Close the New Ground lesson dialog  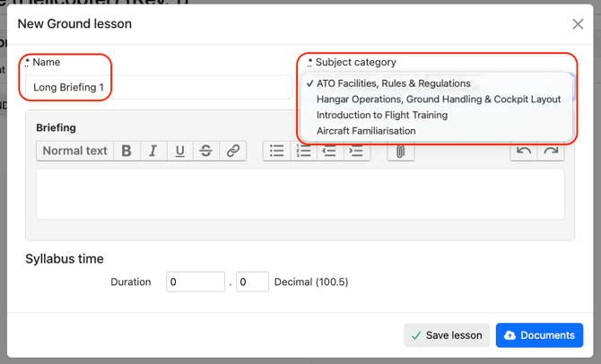click(578, 24)
